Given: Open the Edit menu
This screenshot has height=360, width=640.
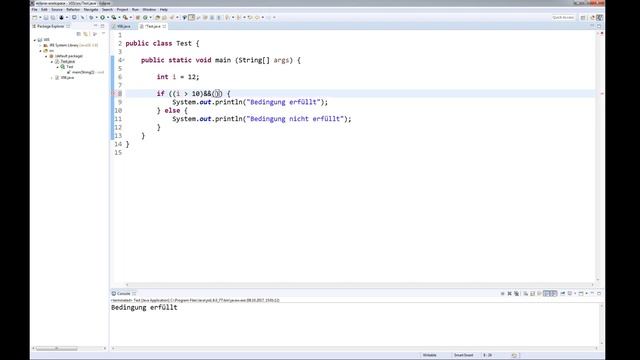Looking at the screenshot, I should pyautogui.click(x=44, y=9).
